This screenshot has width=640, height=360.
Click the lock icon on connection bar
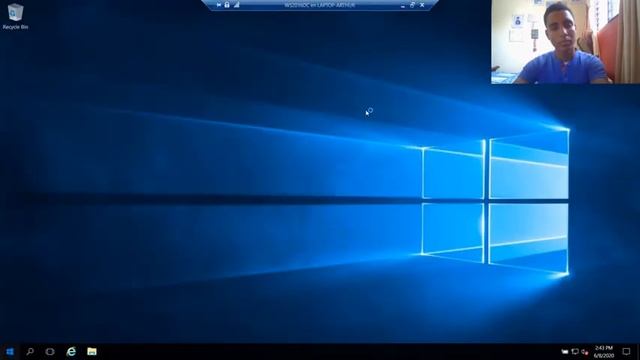227,5
